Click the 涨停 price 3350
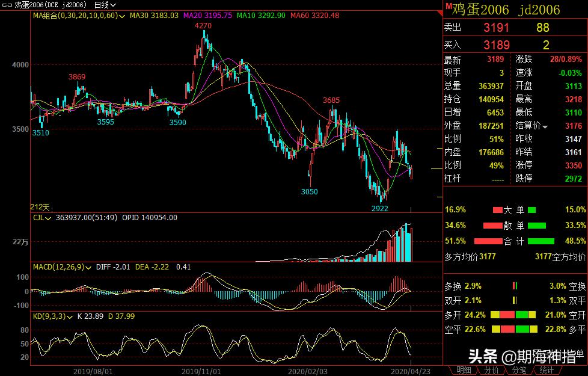Image resolution: width=588 pixels, height=376 pixels. pyautogui.click(x=574, y=165)
